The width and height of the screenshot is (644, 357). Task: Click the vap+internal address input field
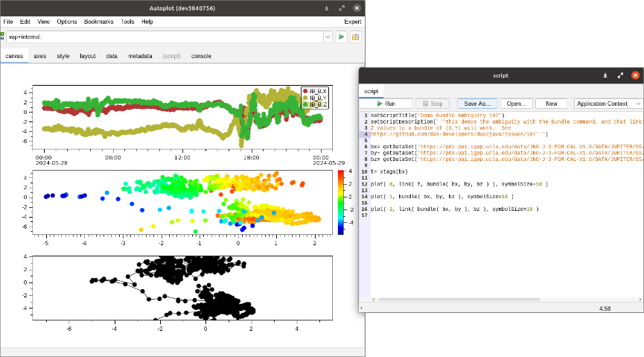pos(165,37)
